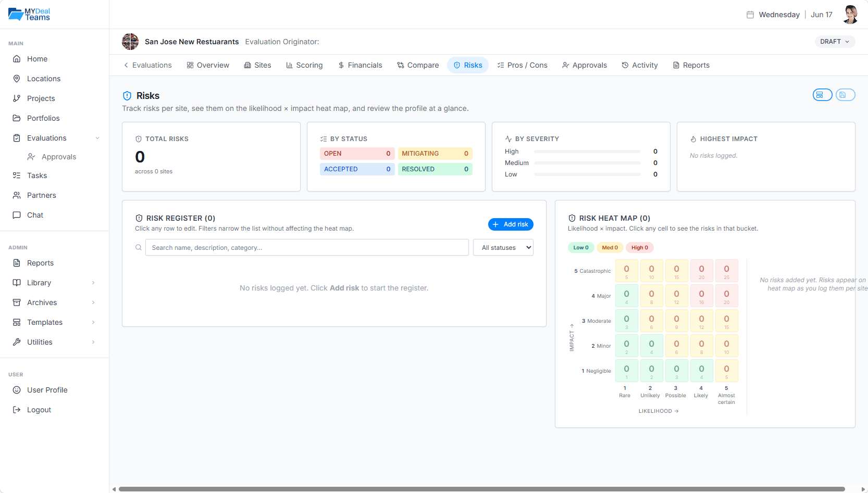Open the user avatar photo

point(850,15)
